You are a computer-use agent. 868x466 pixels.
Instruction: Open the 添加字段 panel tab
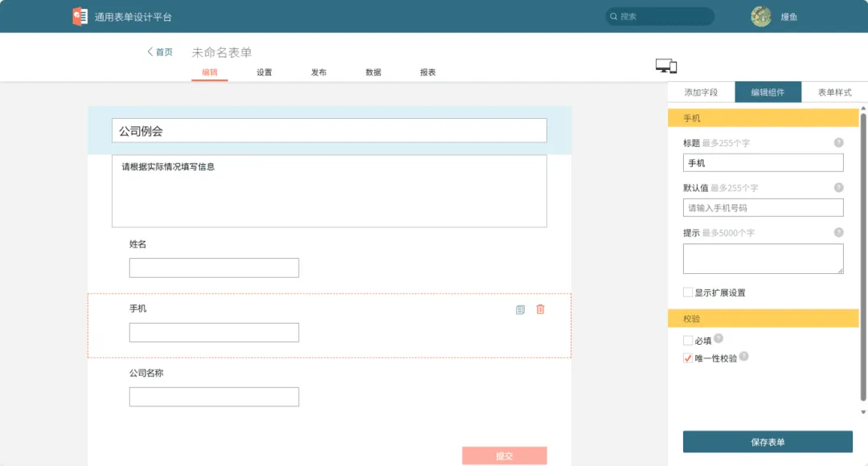(701, 92)
